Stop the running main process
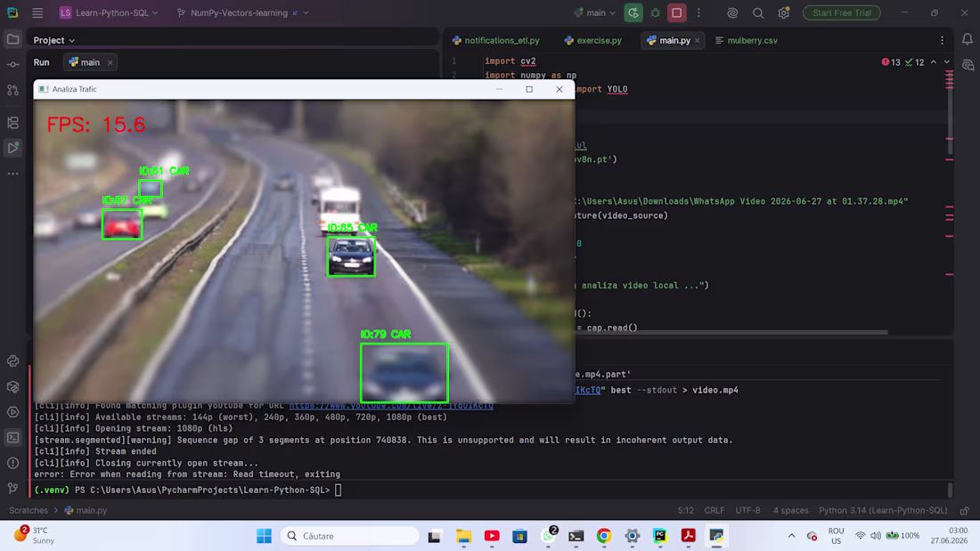The height and width of the screenshot is (551, 980). coord(677,12)
